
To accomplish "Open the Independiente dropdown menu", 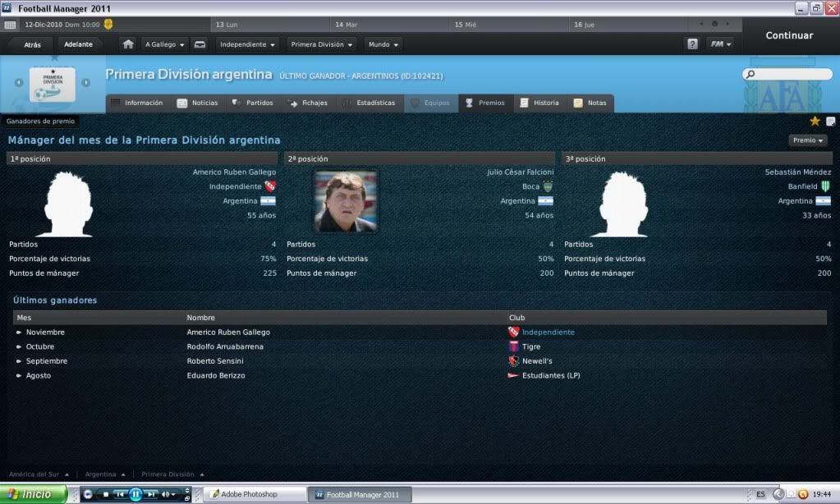I will (247, 44).
